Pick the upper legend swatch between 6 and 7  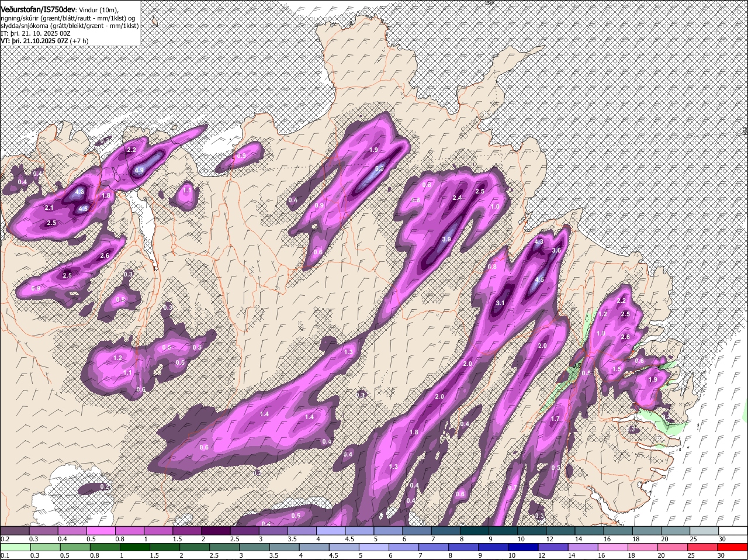(x=417, y=531)
